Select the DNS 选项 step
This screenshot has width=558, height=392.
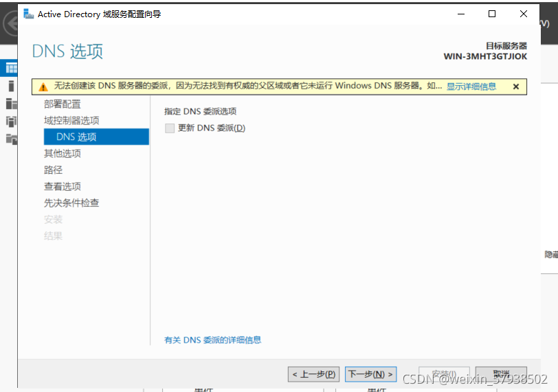(x=96, y=137)
